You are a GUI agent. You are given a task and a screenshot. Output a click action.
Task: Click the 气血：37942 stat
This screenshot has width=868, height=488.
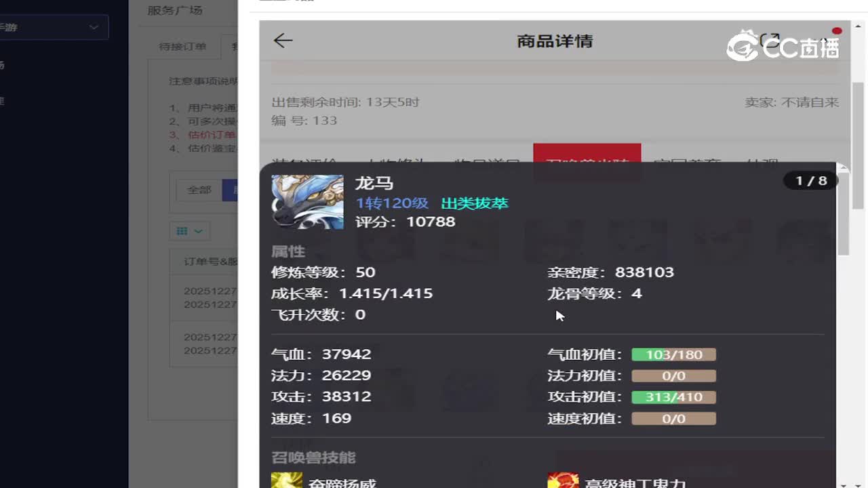coord(321,354)
